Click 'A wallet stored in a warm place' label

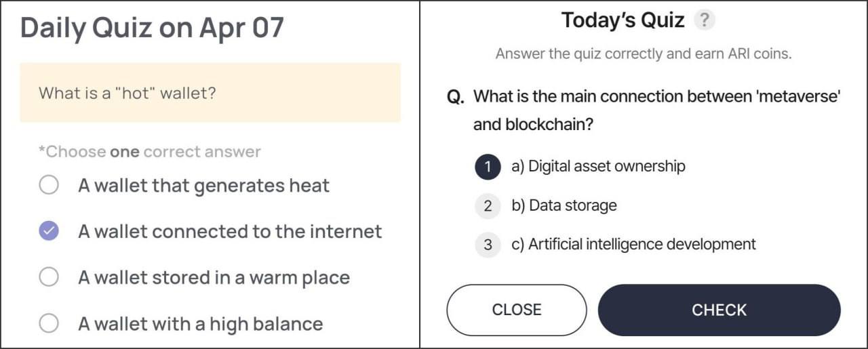tap(214, 278)
